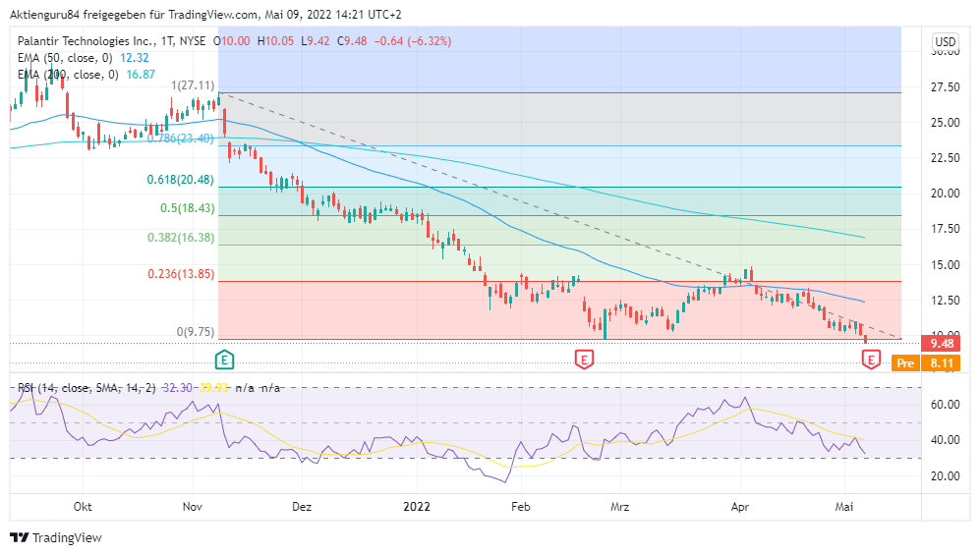Open the USD currency selector
The height and width of the screenshot is (555, 980).
945,42
